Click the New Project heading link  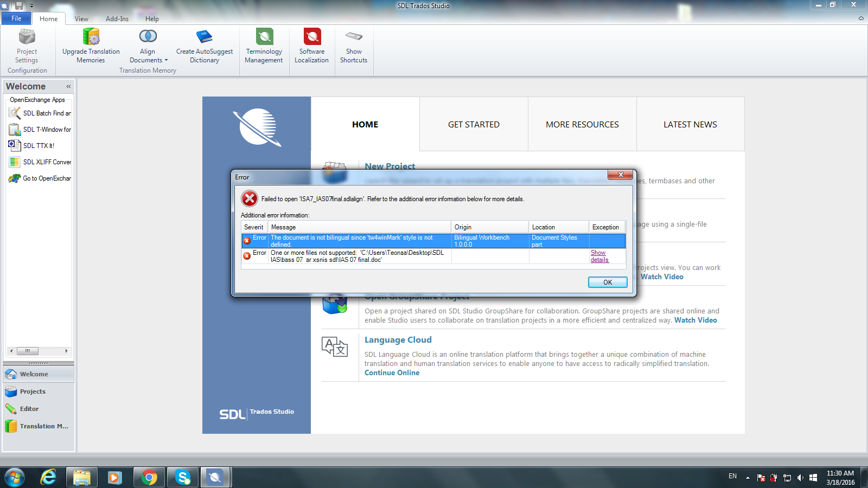point(390,166)
